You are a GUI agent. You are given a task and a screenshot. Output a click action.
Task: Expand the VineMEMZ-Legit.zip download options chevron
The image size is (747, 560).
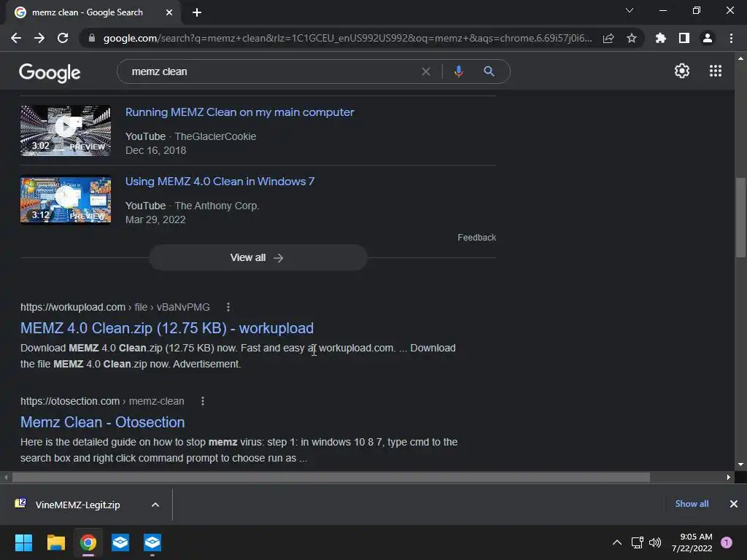click(155, 505)
